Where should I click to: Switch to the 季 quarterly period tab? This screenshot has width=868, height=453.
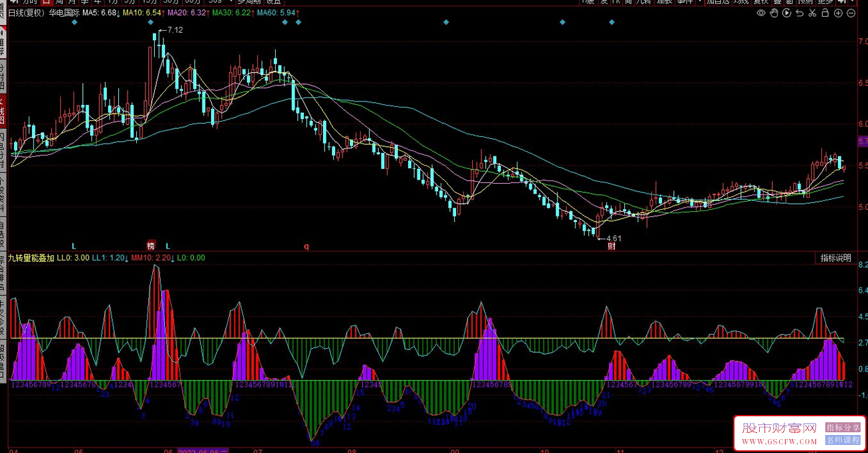pos(85,3)
